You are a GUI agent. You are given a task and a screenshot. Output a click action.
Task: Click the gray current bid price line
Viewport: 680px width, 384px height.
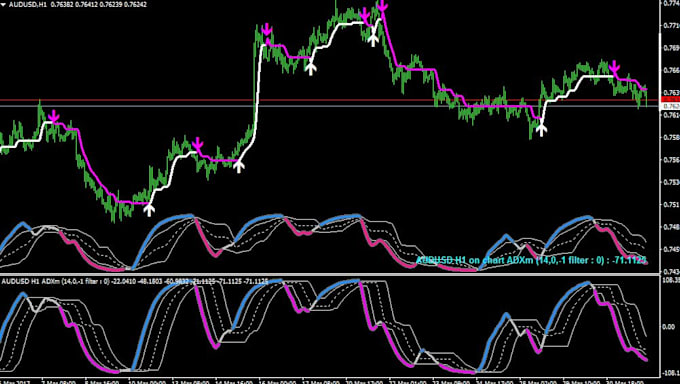pyautogui.click(x=330, y=106)
